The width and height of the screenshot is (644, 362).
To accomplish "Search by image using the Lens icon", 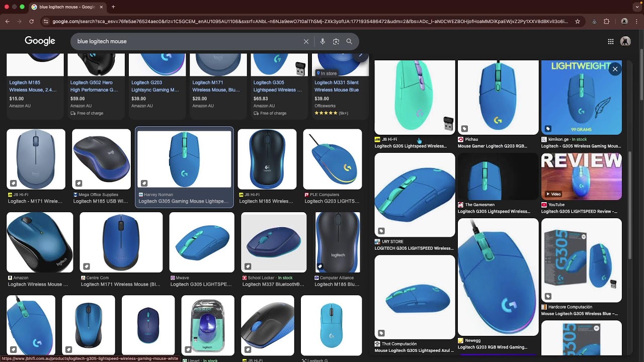I will click(336, 41).
